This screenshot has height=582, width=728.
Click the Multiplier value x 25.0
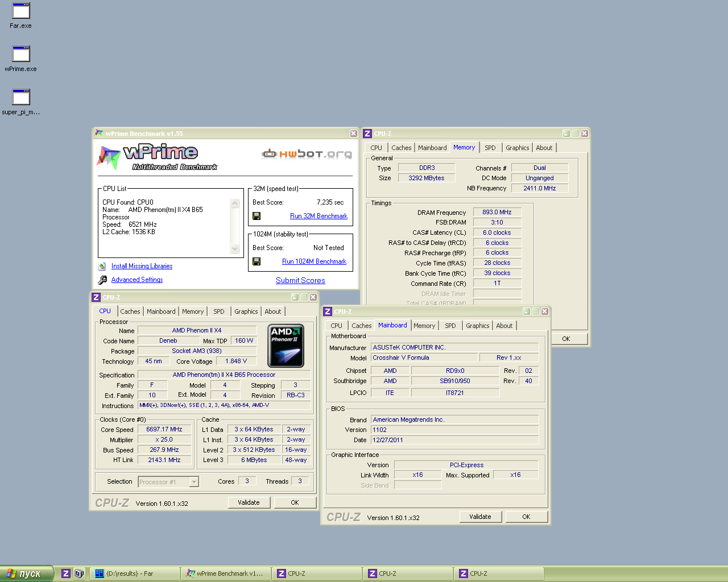pos(164,439)
